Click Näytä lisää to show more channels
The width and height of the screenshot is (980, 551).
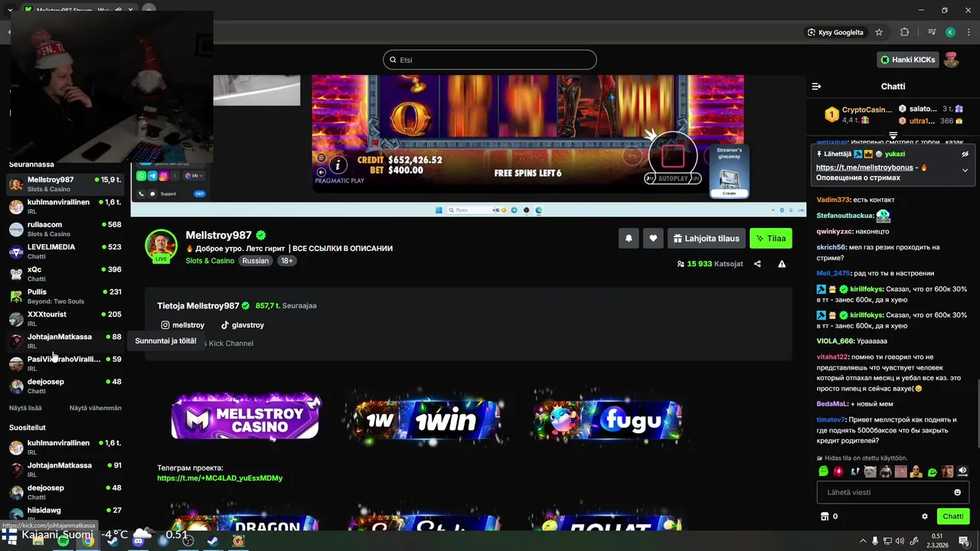coord(25,408)
